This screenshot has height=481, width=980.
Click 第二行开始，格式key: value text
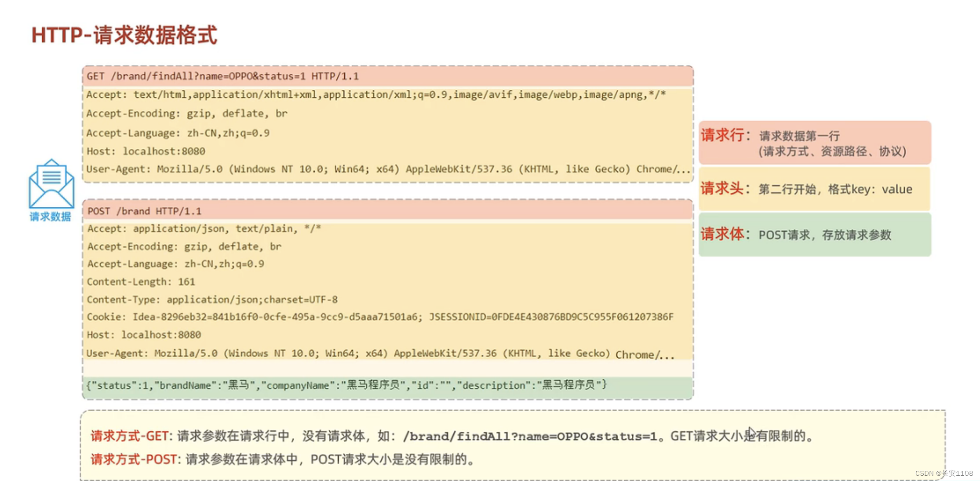(835, 189)
